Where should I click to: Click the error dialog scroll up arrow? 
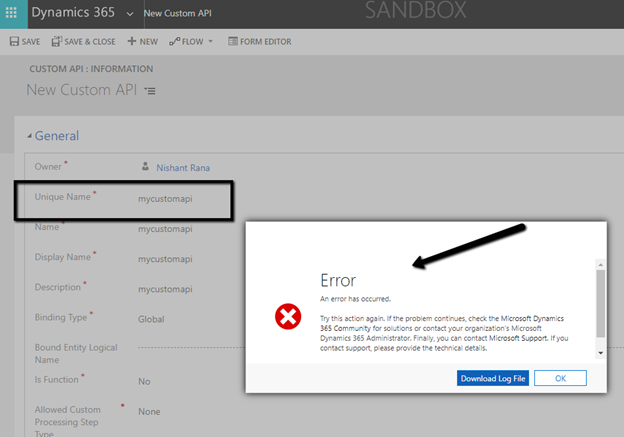[x=601, y=265]
